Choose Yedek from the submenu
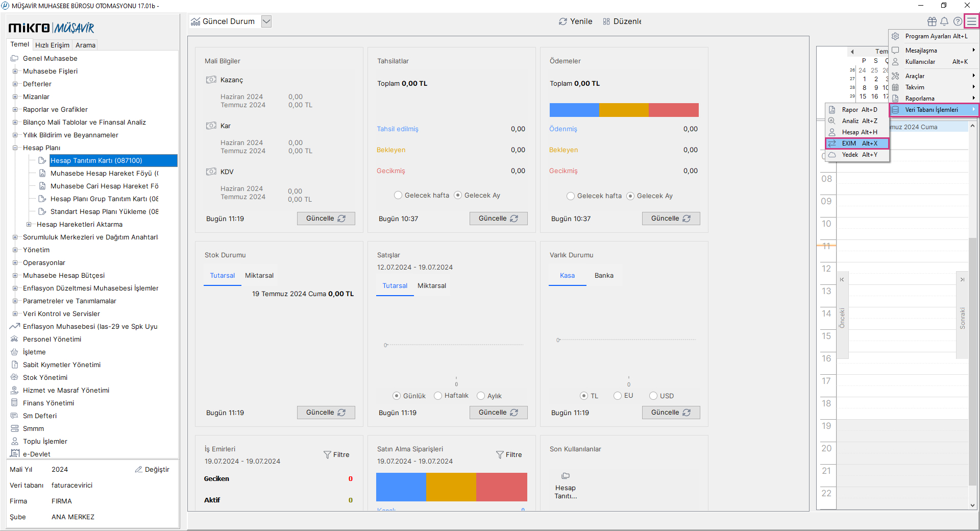 (x=857, y=155)
